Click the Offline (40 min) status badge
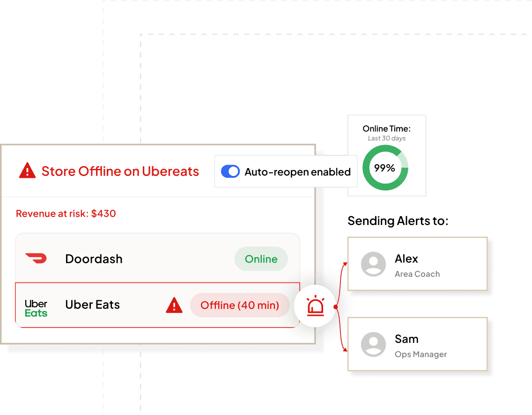This screenshot has height=415, width=532. pyautogui.click(x=240, y=305)
